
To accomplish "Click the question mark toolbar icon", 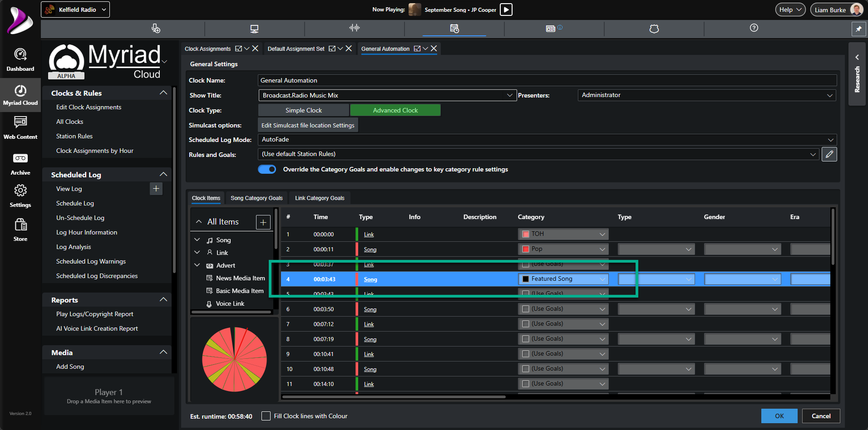I will pyautogui.click(x=754, y=28).
